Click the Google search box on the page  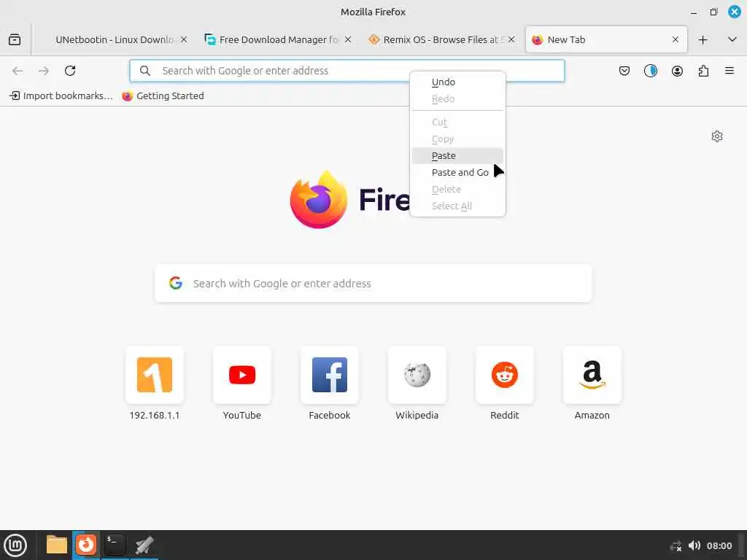(373, 284)
